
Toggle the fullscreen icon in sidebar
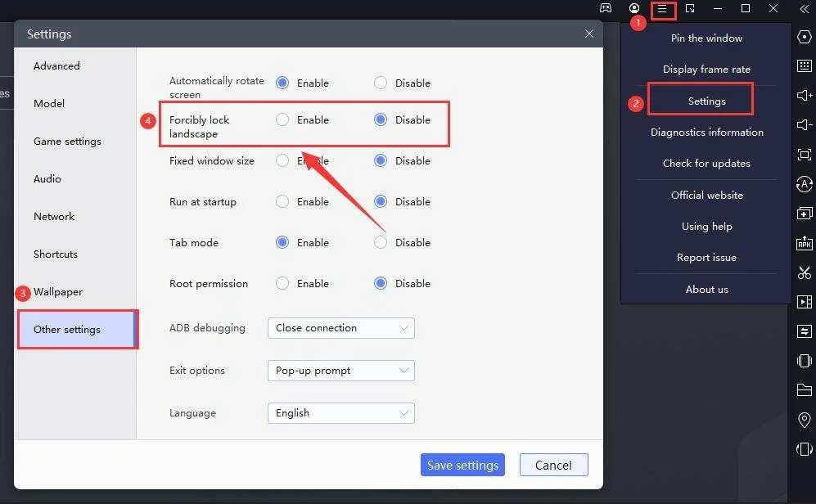[x=804, y=155]
